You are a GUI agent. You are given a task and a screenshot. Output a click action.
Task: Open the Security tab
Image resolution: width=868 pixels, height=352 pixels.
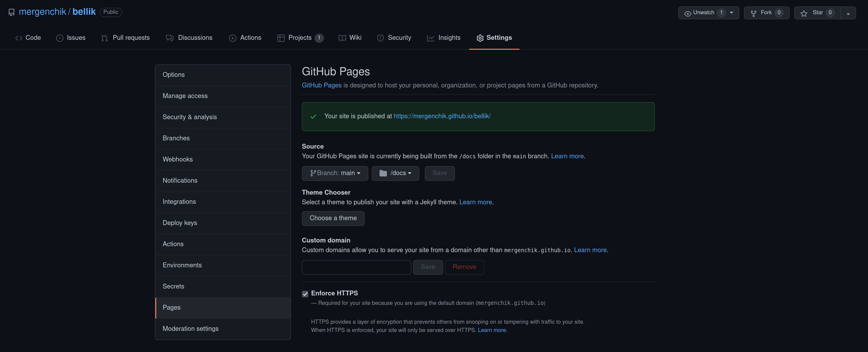tap(394, 38)
